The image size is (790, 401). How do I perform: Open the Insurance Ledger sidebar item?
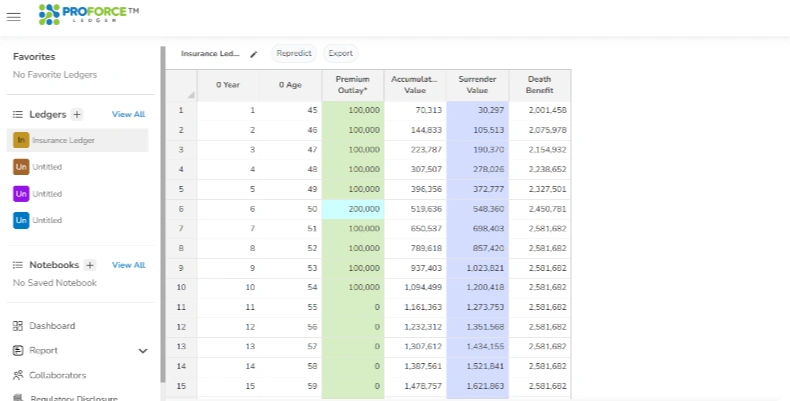tap(78, 140)
